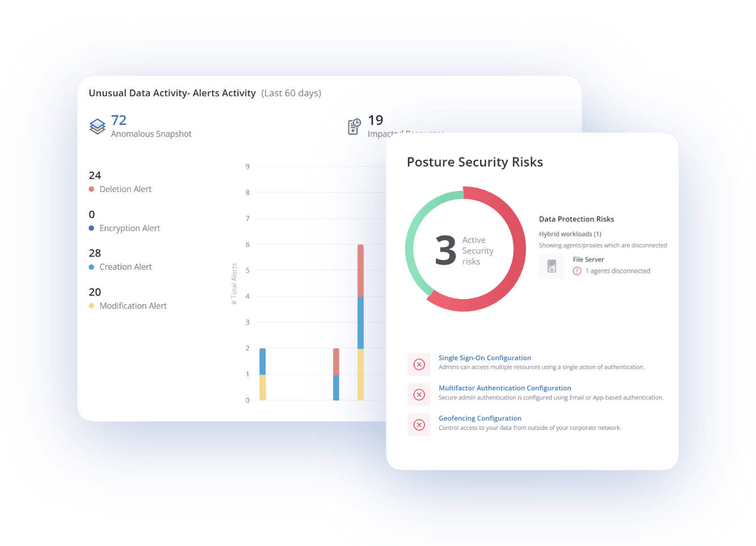Click the Anomalous Snapshot layers icon
This screenshot has width=756, height=546.
click(97, 126)
